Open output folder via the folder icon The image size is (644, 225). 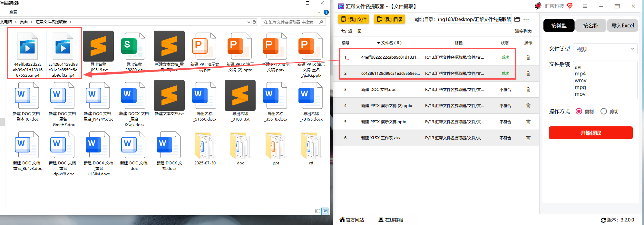[517, 19]
